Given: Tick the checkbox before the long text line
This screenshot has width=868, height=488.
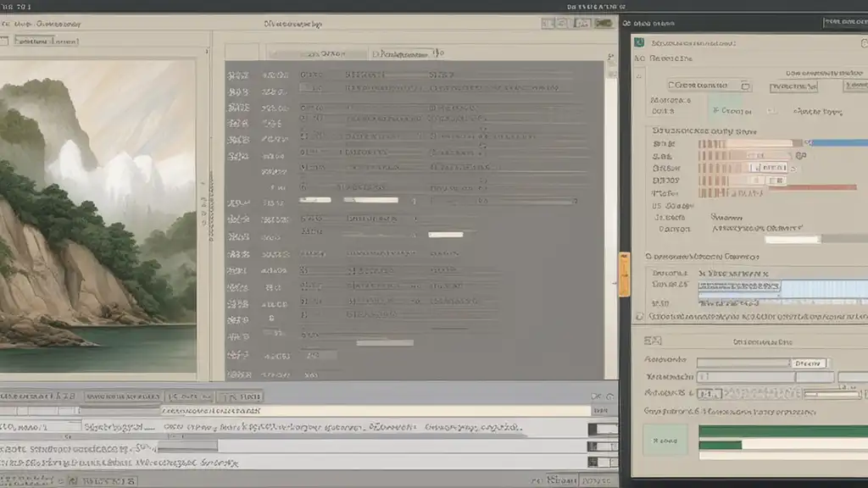Looking at the screenshot, I should 639,317.
